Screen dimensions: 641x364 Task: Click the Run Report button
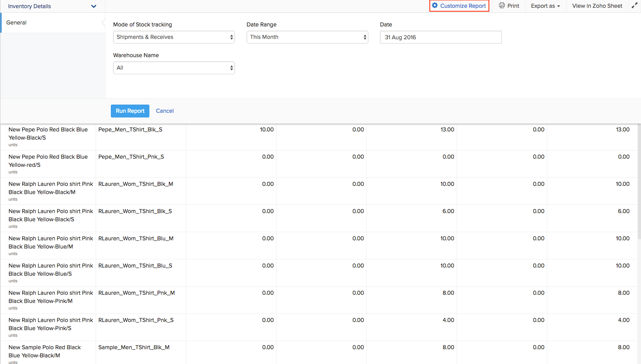click(130, 111)
